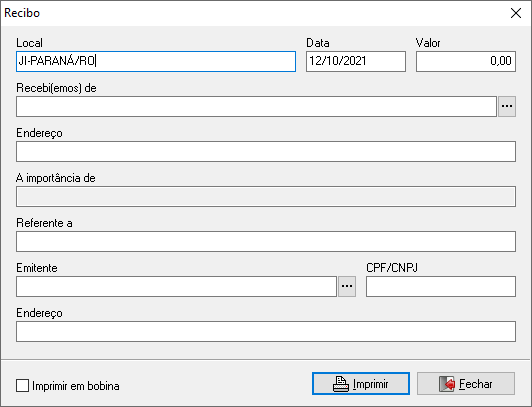Screen dimensions: 532x407
Task: Focus the first Endereço field below Recebi(emos) de
Action: click(x=266, y=152)
